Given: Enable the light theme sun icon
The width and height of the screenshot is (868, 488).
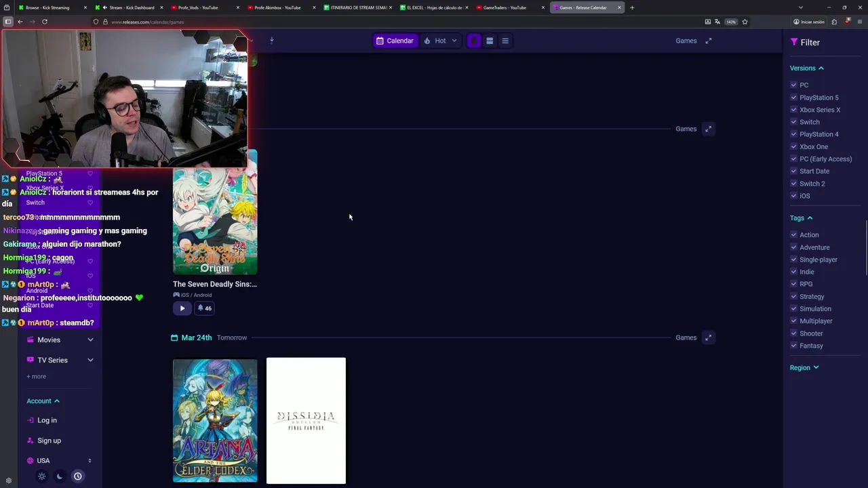Looking at the screenshot, I should click(41, 476).
